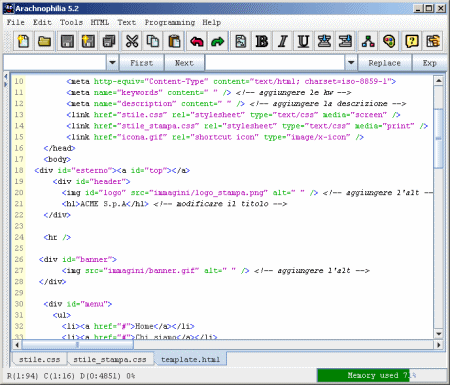The image size is (450, 385).
Task: Click the right-pointing panel expand arrow beside editor
Action: click(5, 84)
